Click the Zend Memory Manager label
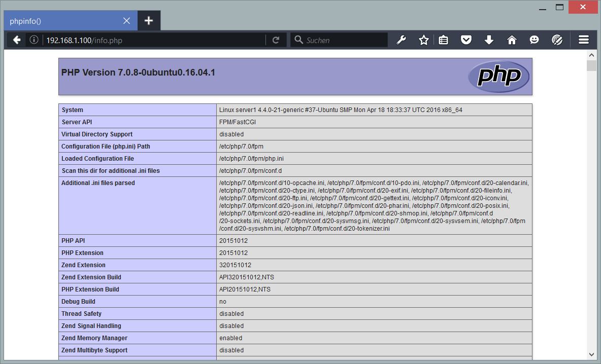This screenshot has width=601, height=364. coord(94,338)
